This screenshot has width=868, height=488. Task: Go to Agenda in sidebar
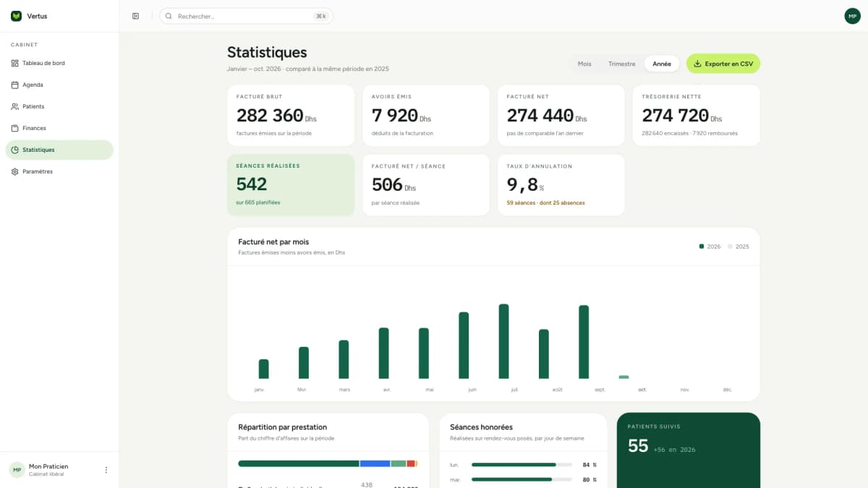(x=59, y=85)
